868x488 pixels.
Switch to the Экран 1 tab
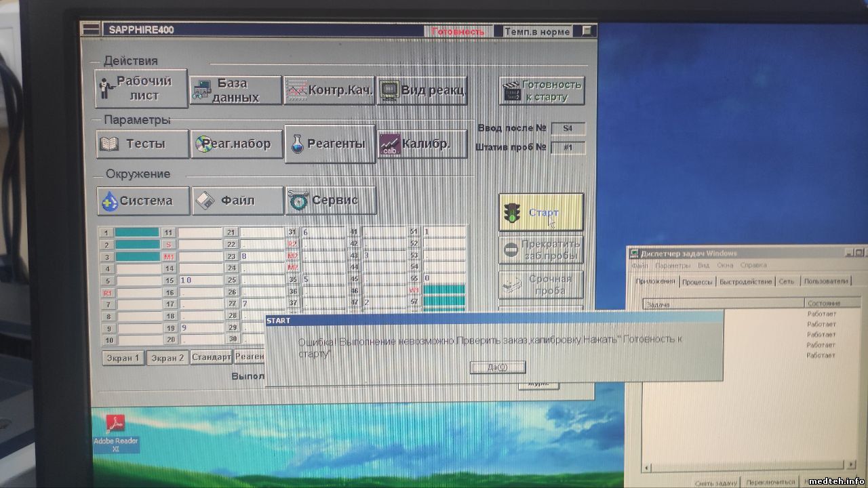(123, 358)
